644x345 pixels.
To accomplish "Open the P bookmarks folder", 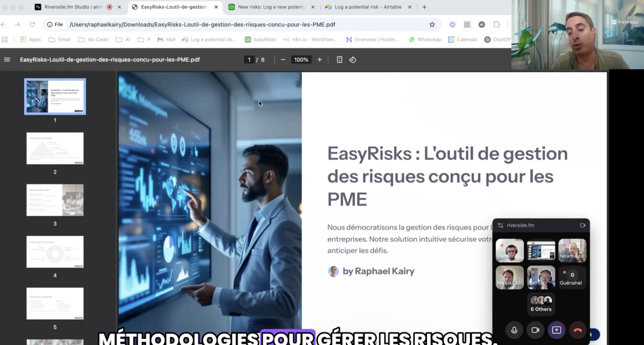I will click(x=144, y=39).
